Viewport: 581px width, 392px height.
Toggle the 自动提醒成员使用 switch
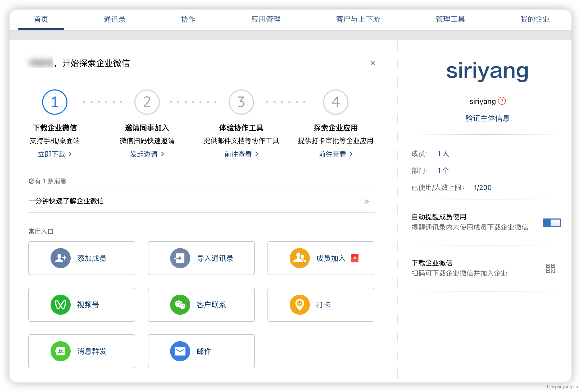[551, 223]
